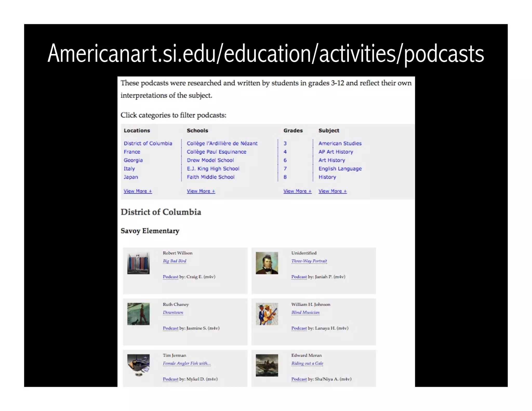This screenshot has width=532, height=411.
Task: Select Faith Middle School filter
Action: pyautogui.click(x=210, y=177)
